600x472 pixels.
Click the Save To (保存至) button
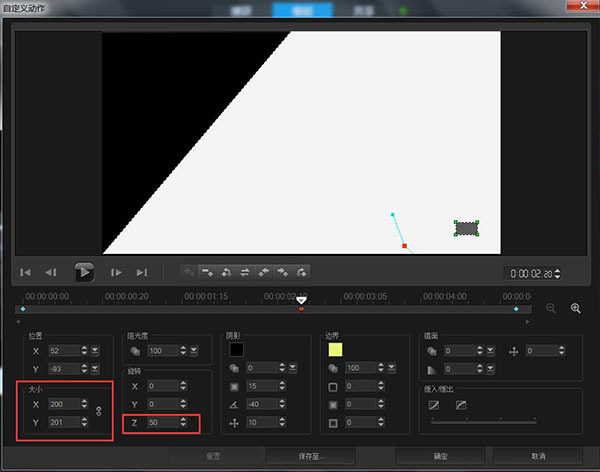coord(311,456)
